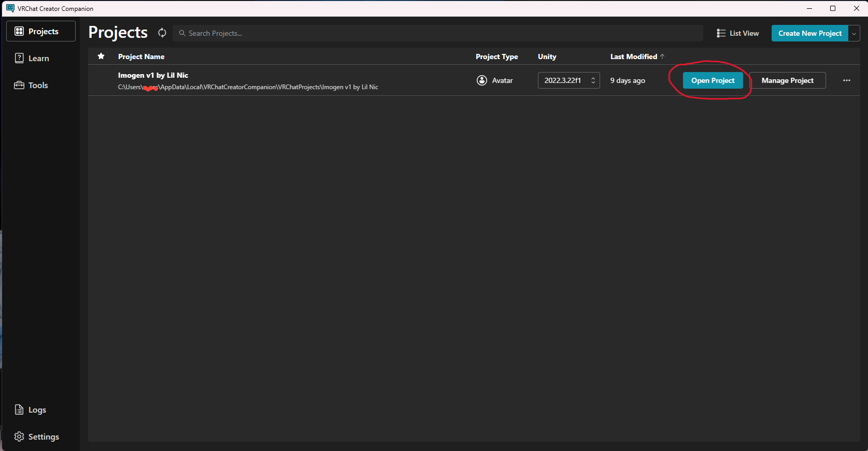This screenshot has width=868, height=451.
Task: Click Create New Project button
Action: [x=810, y=33]
